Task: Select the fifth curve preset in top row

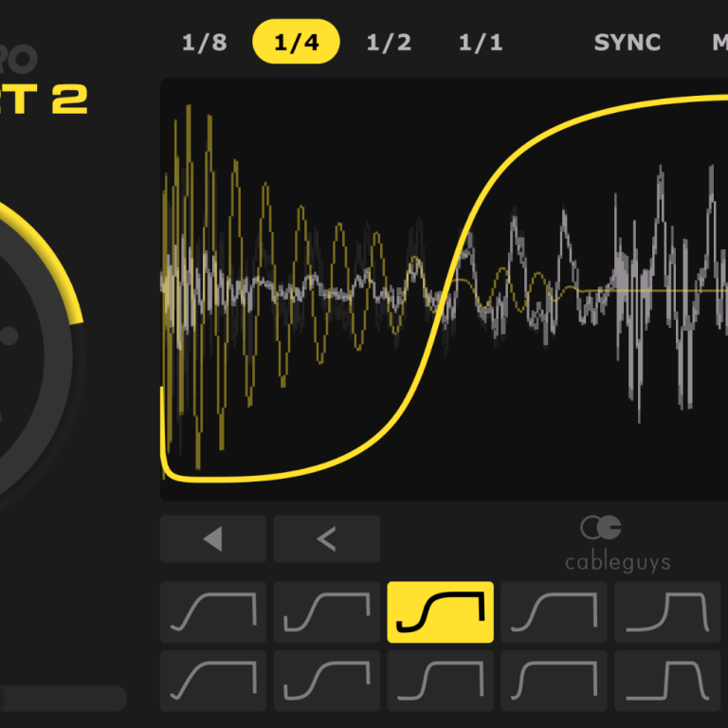Action: click(668, 612)
